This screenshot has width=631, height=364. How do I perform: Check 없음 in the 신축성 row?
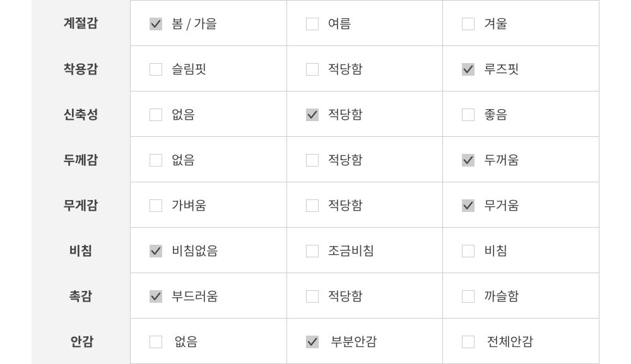(156, 115)
